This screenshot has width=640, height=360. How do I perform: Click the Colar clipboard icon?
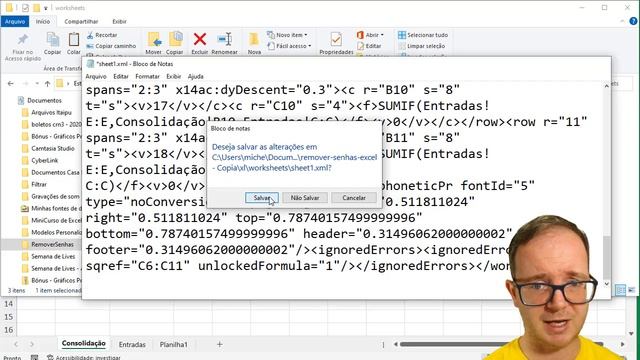pos(74,40)
